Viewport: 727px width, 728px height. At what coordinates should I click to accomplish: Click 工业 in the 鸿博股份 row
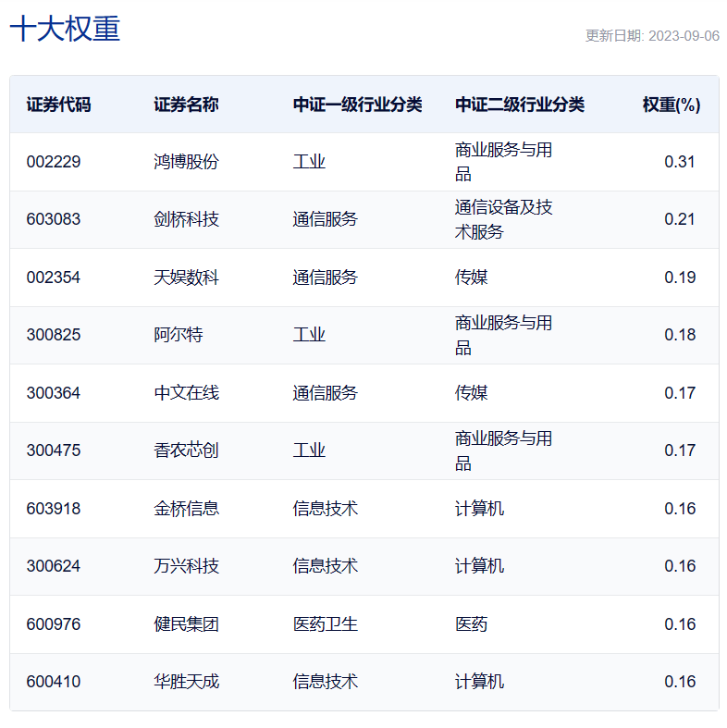(309, 162)
